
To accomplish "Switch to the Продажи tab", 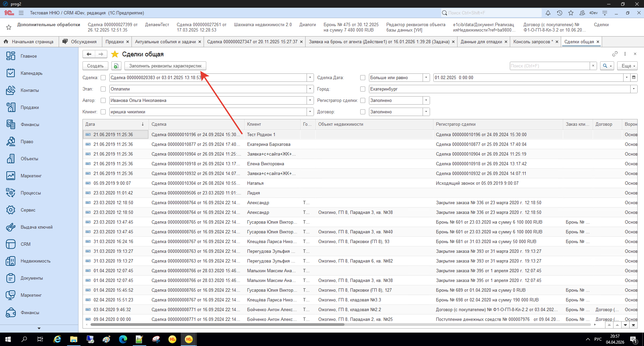I will 114,42.
